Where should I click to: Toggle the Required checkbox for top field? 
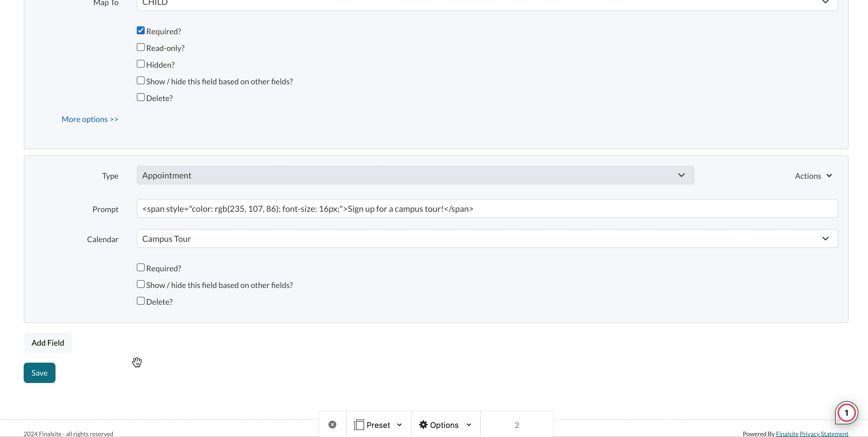point(141,30)
